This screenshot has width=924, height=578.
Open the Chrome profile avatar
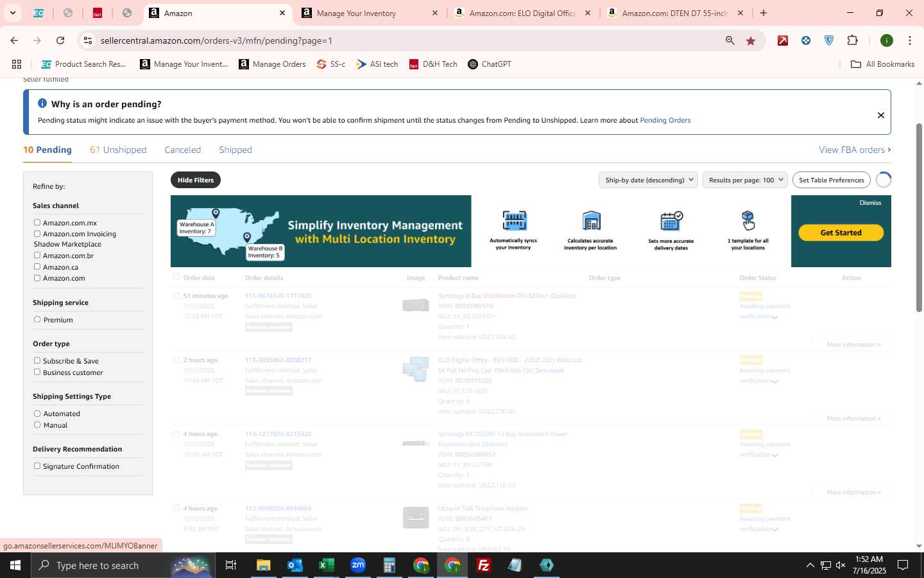pyautogui.click(x=887, y=40)
